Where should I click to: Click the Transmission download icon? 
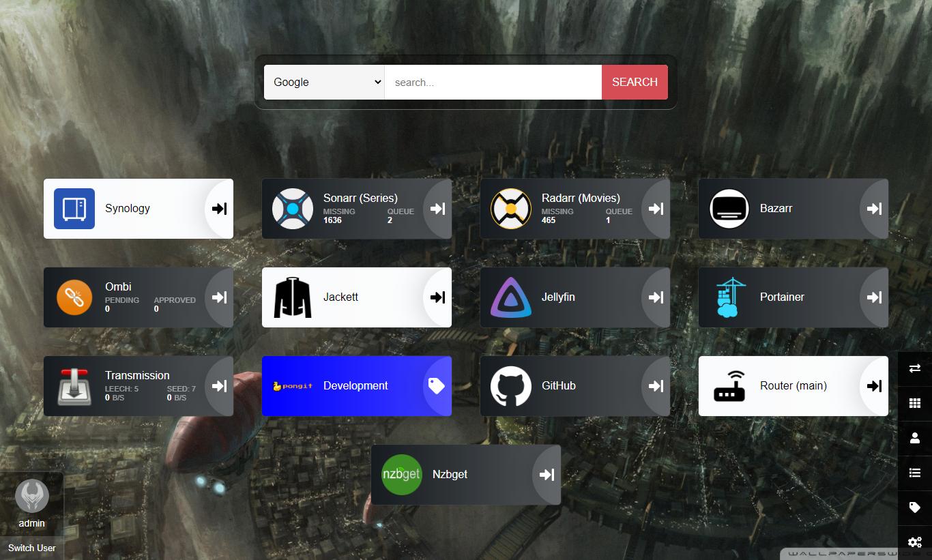click(x=74, y=386)
